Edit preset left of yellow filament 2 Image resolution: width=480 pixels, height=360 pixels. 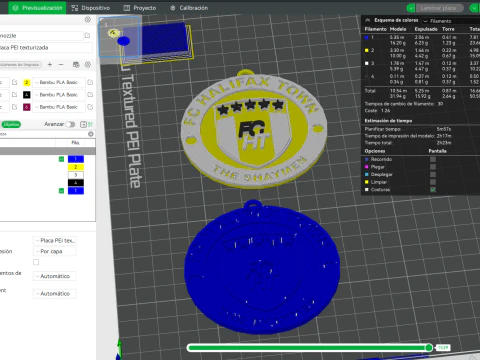14,82
